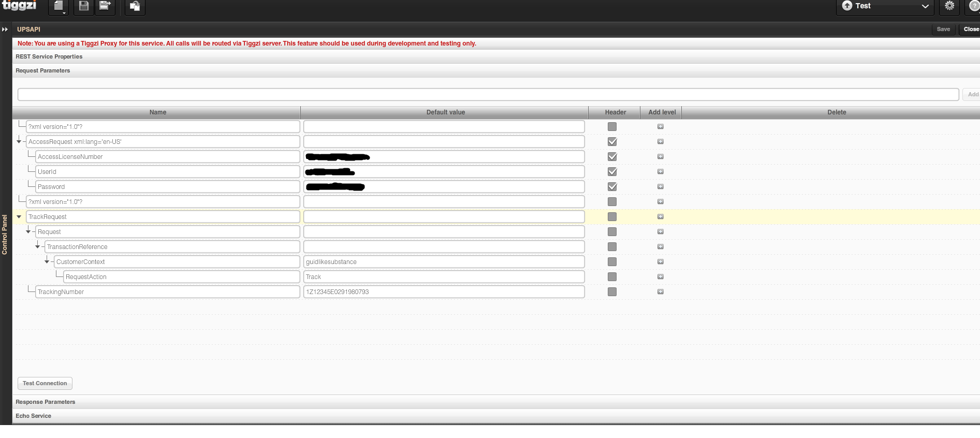Click the Close button for UPSAPI
This screenshot has height=438, width=980.
click(971, 30)
